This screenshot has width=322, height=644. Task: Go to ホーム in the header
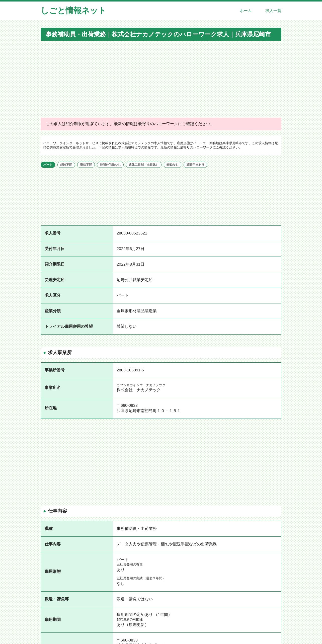tap(246, 11)
